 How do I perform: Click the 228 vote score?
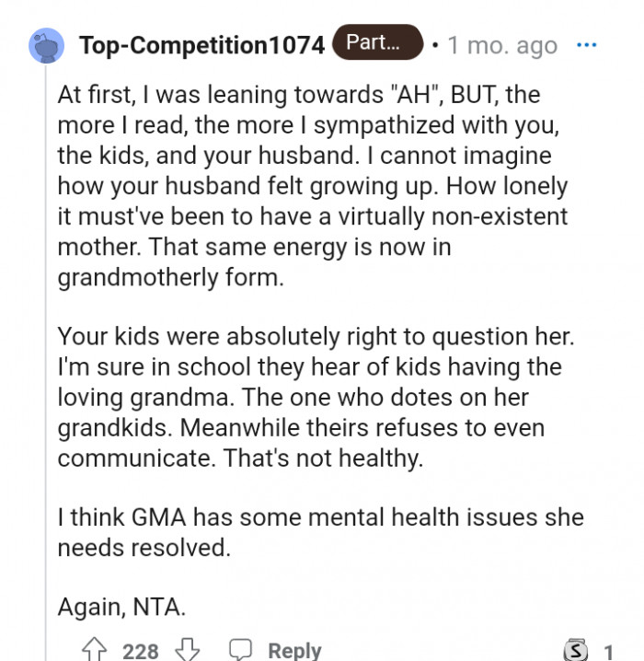(x=141, y=651)
